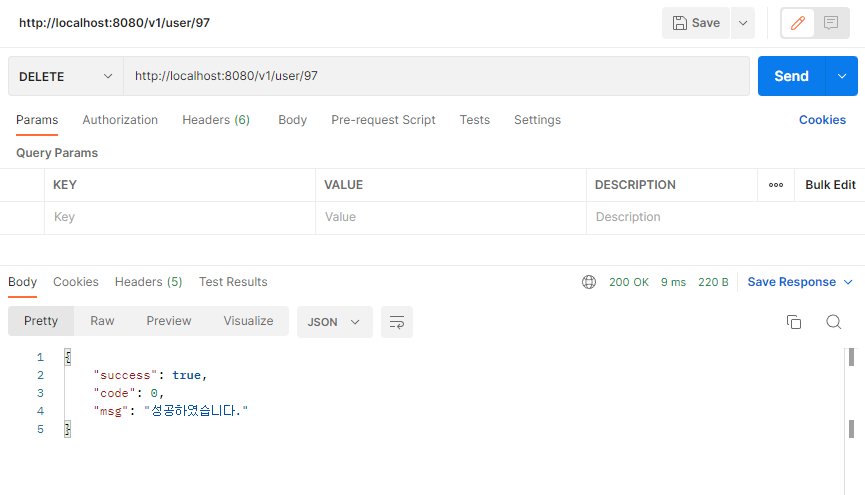Toggle the line wrap icon
This screenshot has width=865, height=495.
[x=397, y=322]
